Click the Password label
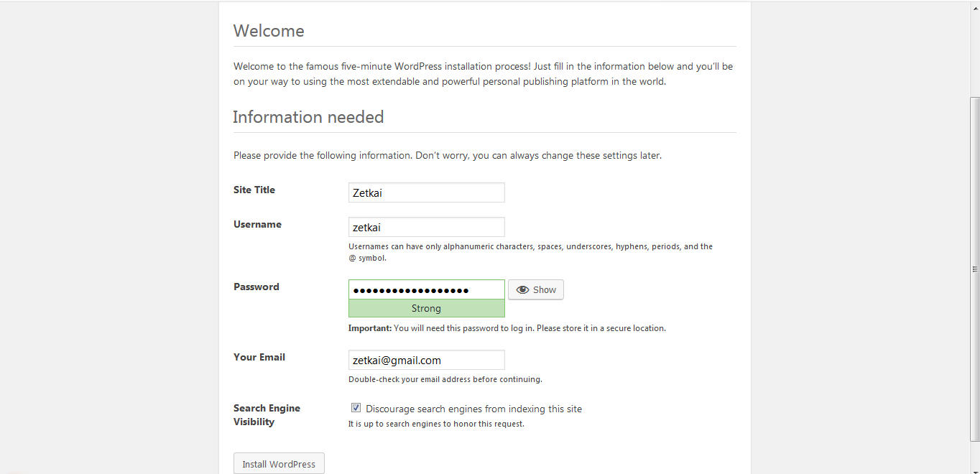This screenshot has width=980, height=474. [256, 287]
